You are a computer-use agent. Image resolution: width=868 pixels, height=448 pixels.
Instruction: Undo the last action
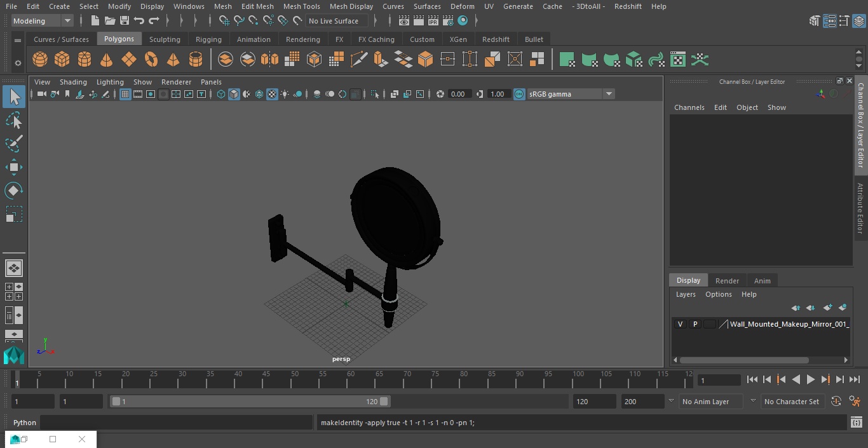(x=139, y=21)
